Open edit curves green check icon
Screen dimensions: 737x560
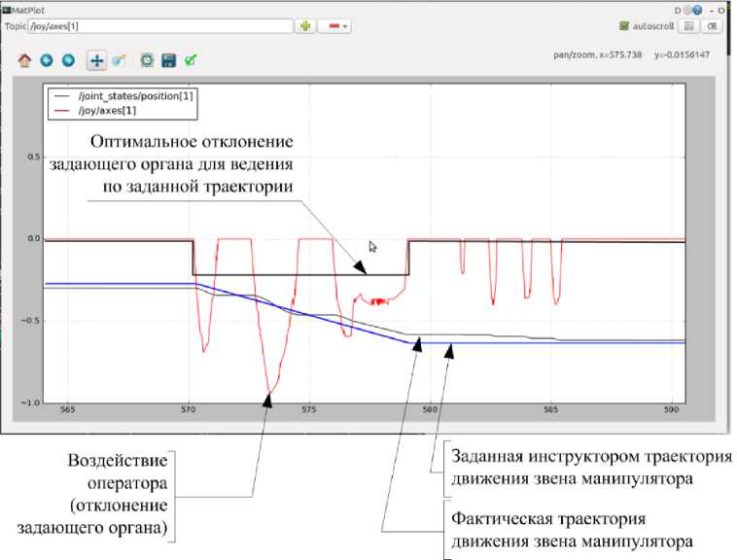pos(191,60)
